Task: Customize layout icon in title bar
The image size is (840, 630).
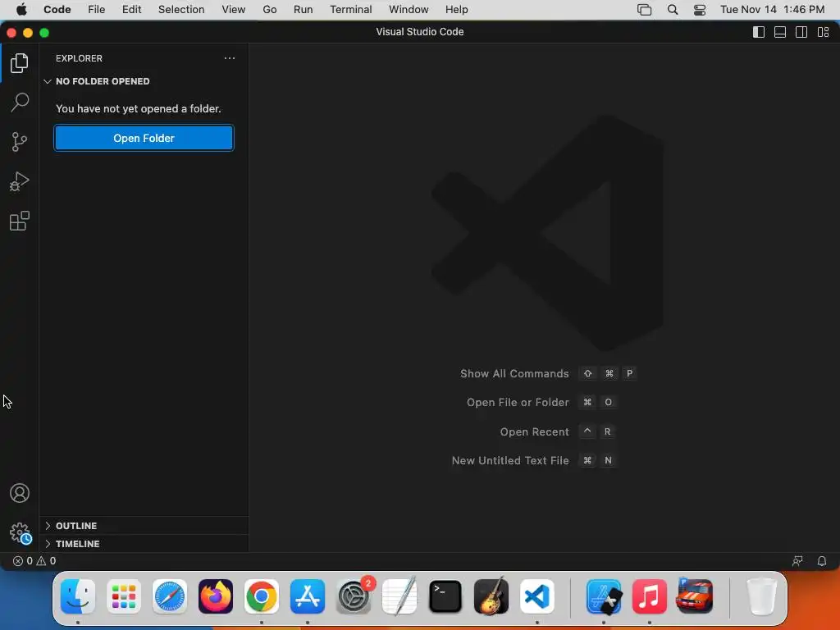Action: point(824,32)
